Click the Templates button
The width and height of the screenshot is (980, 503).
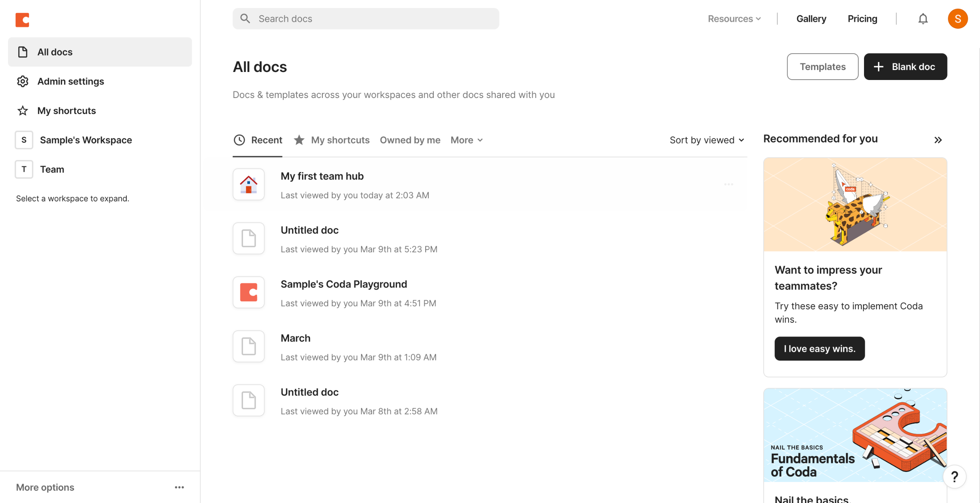coord(822,67)
